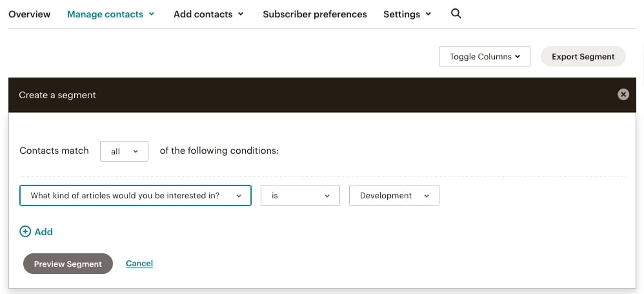Click the plus icon beside Add
Screen dimensions: 644x294
(x=25, y=231)
